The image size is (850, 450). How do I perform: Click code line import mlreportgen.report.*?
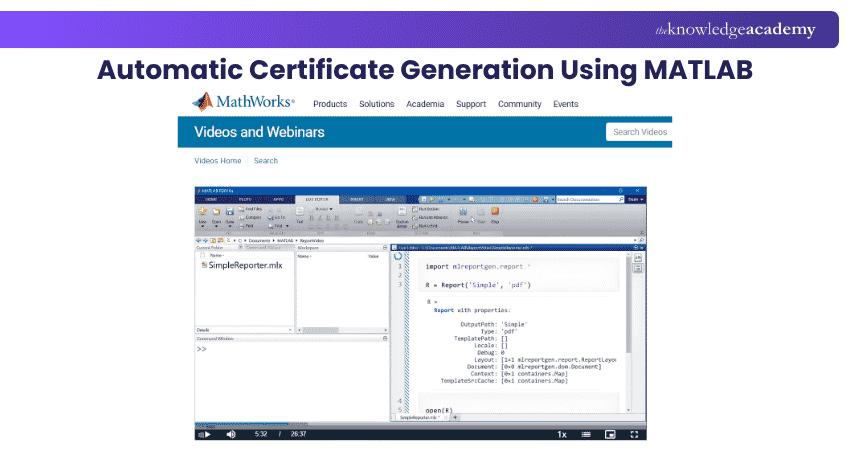pos(478,267)
